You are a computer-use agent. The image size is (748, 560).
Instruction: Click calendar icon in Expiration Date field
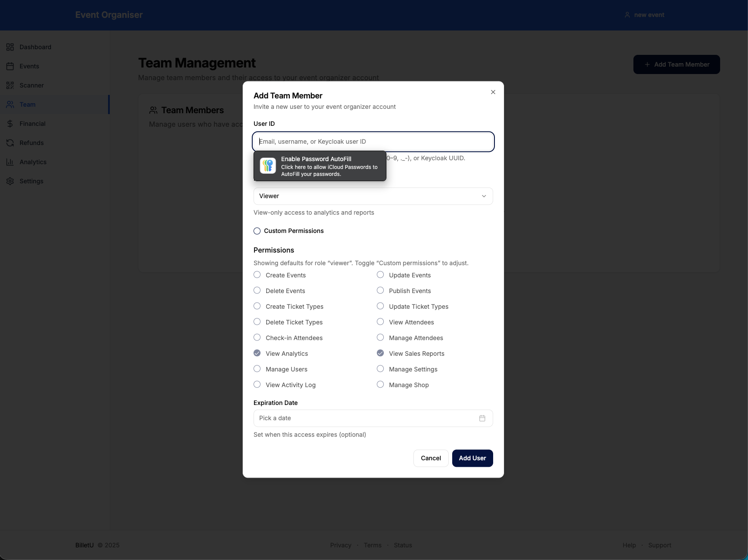[x=482, y=418]
